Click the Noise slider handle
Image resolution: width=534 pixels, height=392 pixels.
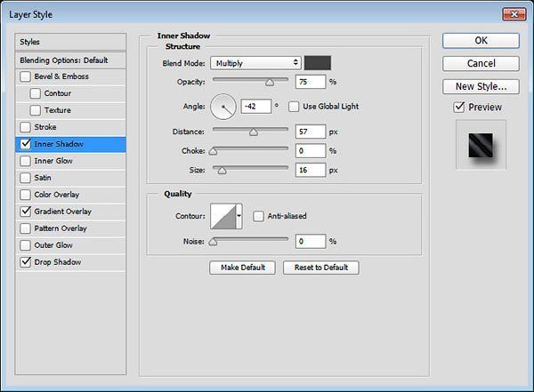pos(213,242)
